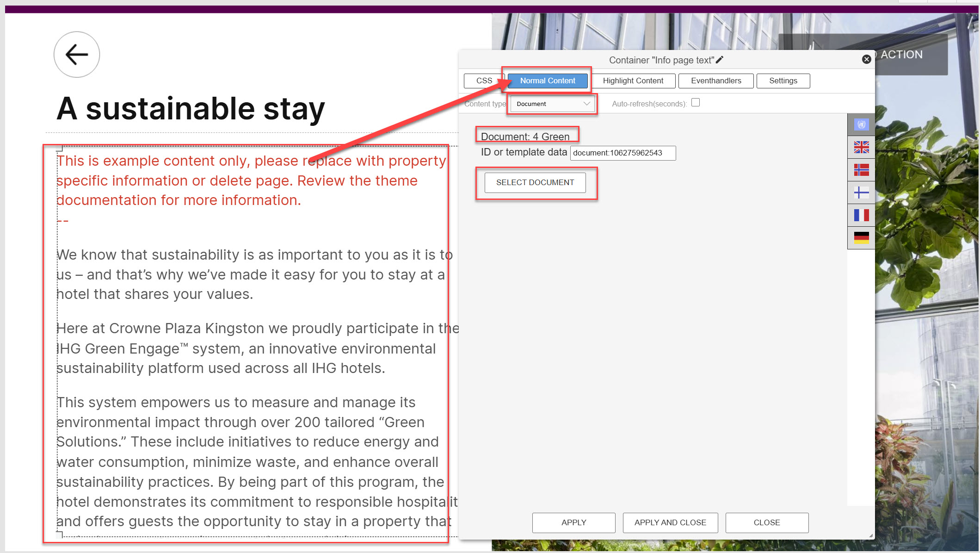Select the Finnish flag language
The image size is (980, 553).
coord(861,193)
